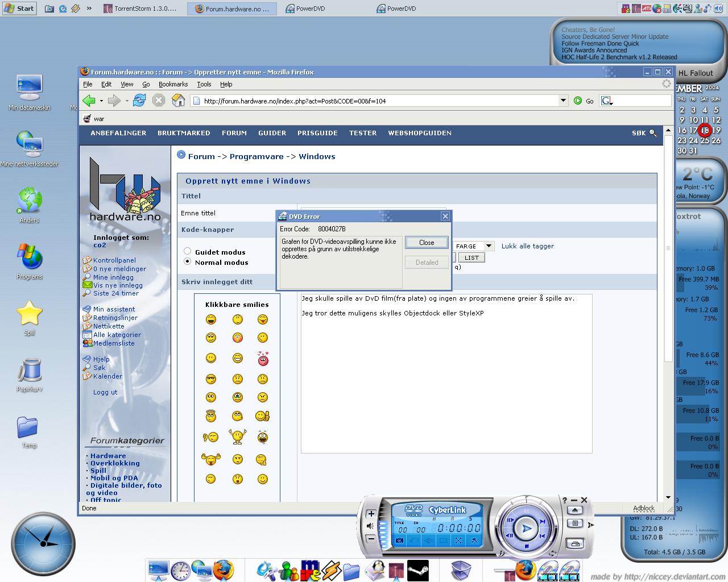The image size is (728, 582).
Task: Open the Forward button history dropdown arrow
Action: pyautogui.click(x=126, y=101)
